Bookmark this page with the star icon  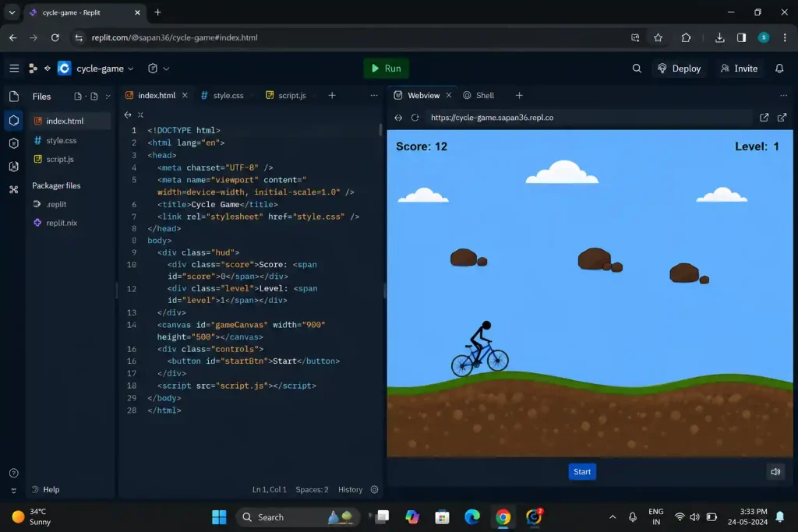click(x=658, y=37)
